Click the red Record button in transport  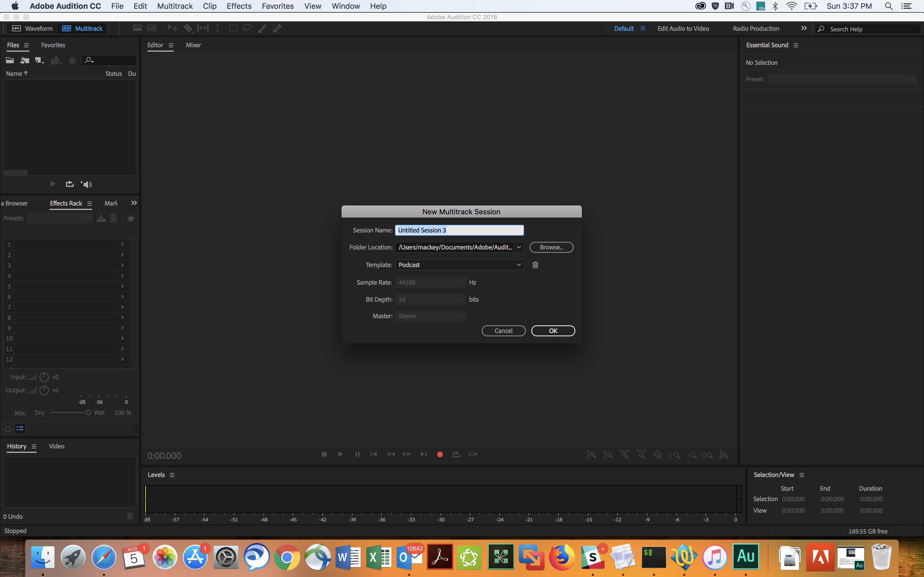click(440, 454)
